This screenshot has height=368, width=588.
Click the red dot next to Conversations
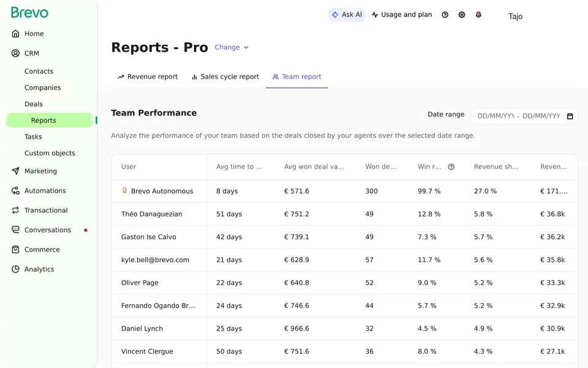86,230
